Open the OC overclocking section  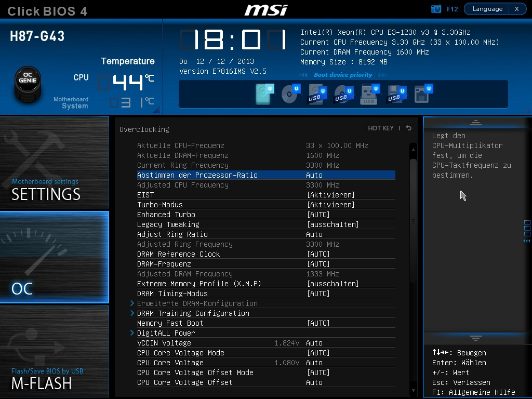tap(54, 257)
